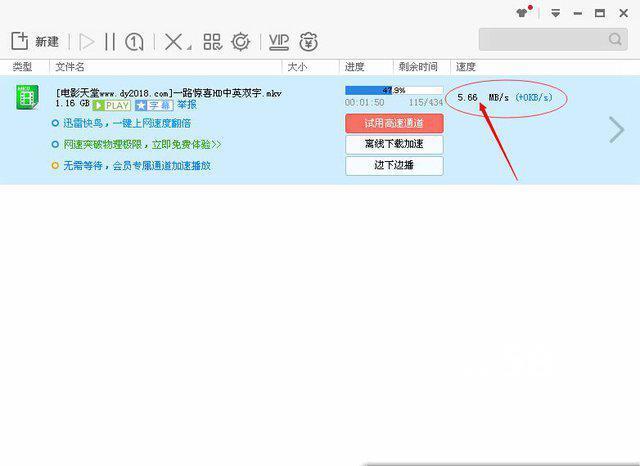
Task: Click the 1.16 GB file size text
Action: click(x=72, y=103)
